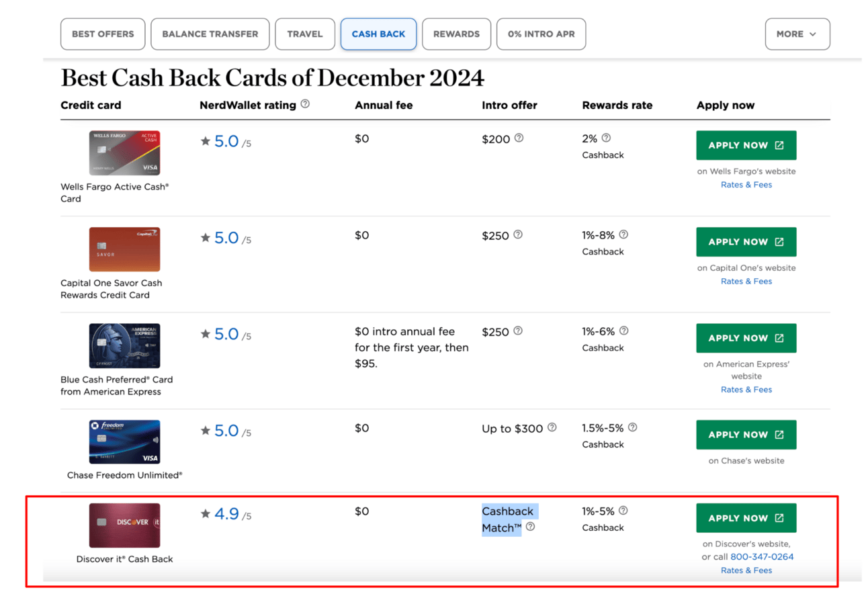
Task: Click help icon beside 2% rewards rate
Action: [606, 138]
